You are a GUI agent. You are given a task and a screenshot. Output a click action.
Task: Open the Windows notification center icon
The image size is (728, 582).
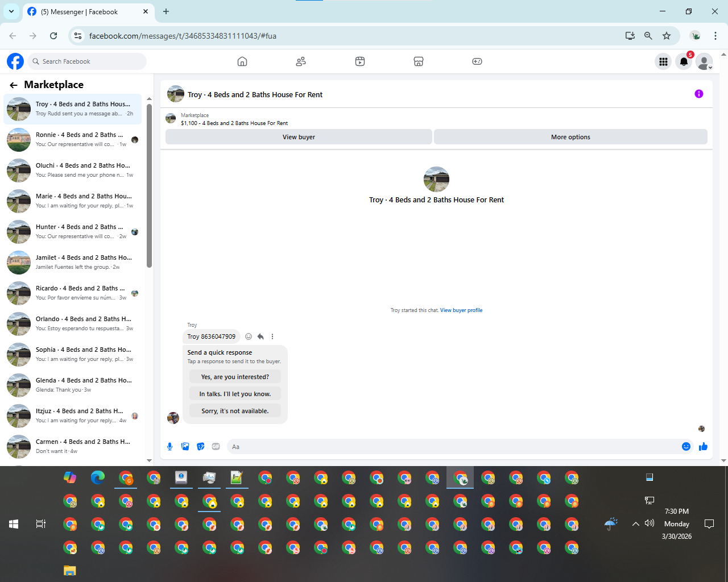709,524
